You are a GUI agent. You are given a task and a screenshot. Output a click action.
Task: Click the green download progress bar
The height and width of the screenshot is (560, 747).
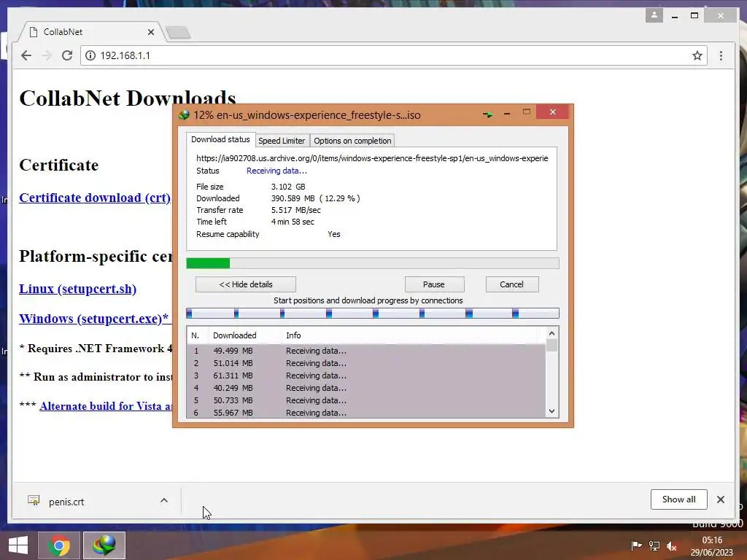[373, 263]
